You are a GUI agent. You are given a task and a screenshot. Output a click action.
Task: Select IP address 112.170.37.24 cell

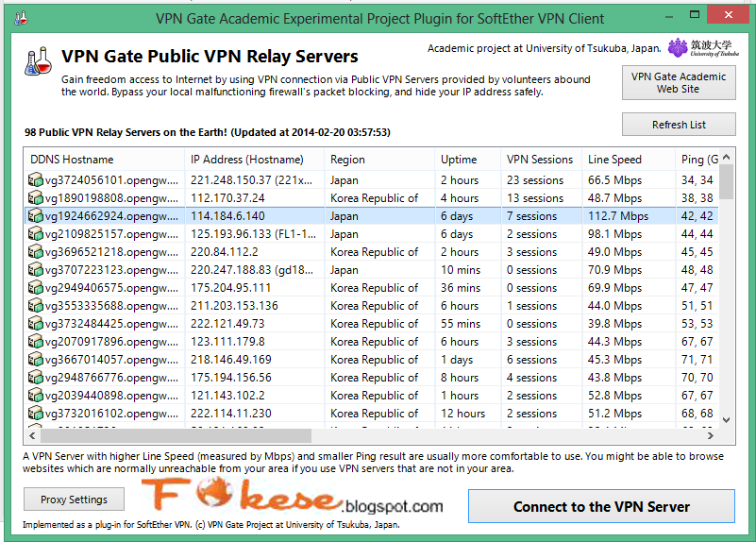pos(254,197)
